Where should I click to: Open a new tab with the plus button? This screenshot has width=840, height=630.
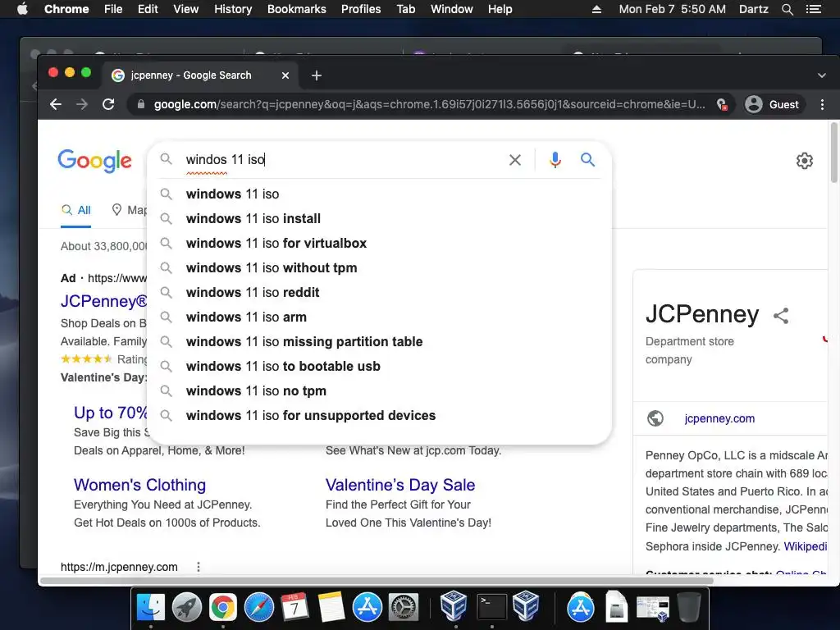point(317,75)
